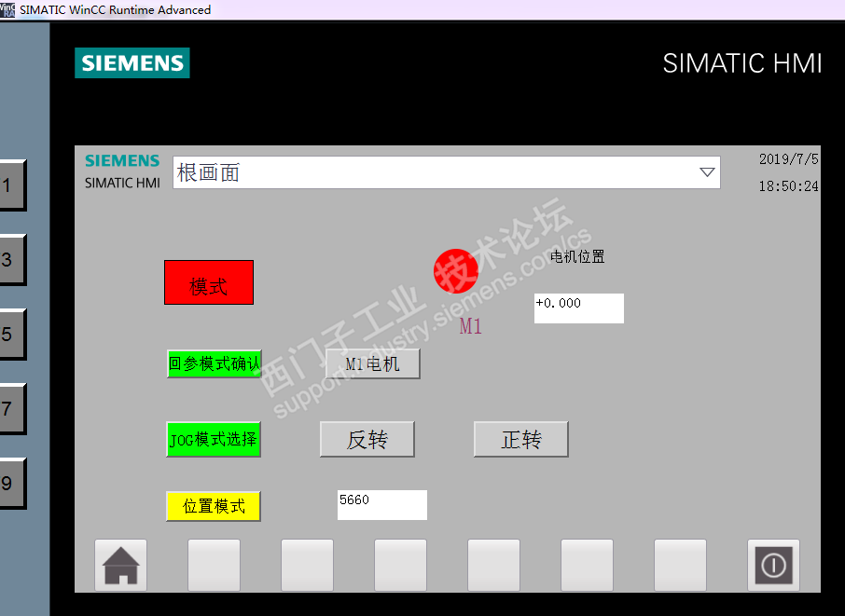Screen dimensions: 845x616
Task: Click the blank softkey right of Home
Action: tap(214, 565)
